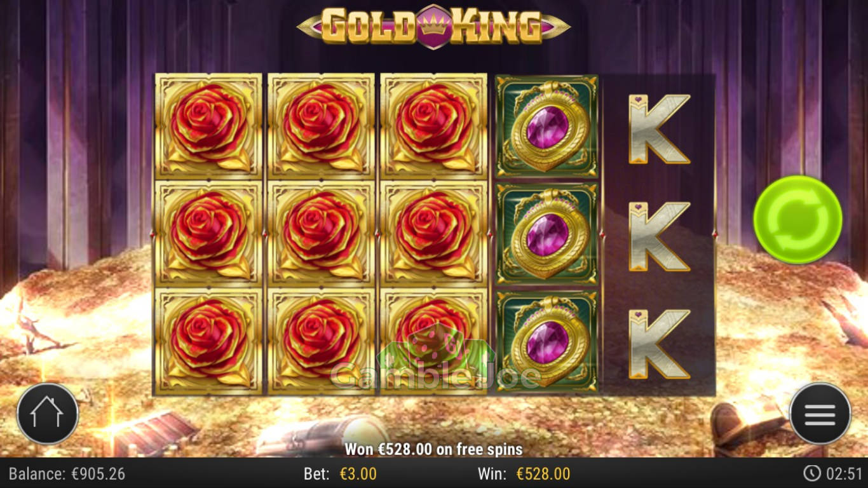This screenshot has width=868, height=488.
Task: Click the bottom rose on the first reel
Action: coord(208,341)
